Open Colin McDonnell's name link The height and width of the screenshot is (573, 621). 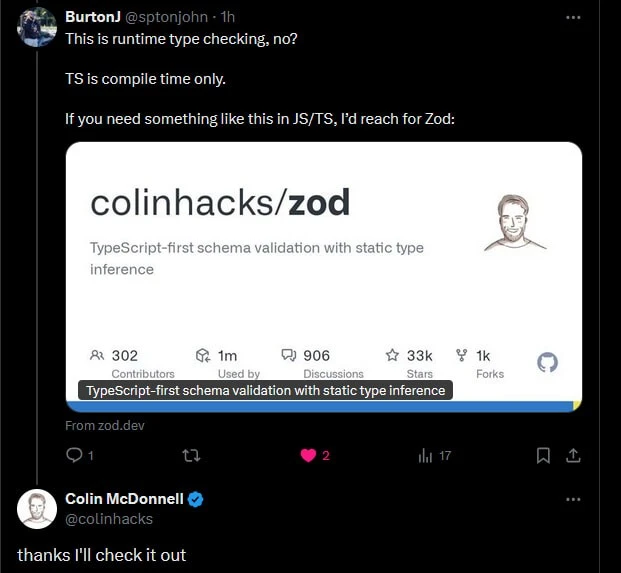pyautogui.click(x=124, y=498)
